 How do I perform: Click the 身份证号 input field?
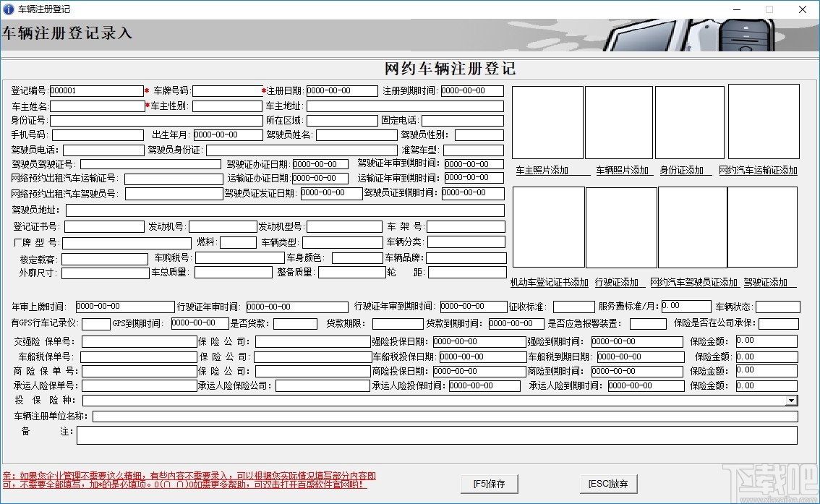click(x=156, y=121)
